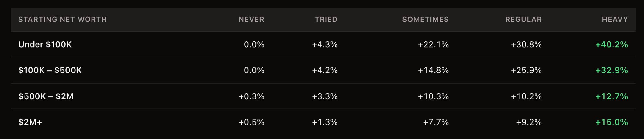Image resolution: width=644 pixels, height=139 pixels.
Task: Click the $500K – $2M row label
Action: (46, 96)
